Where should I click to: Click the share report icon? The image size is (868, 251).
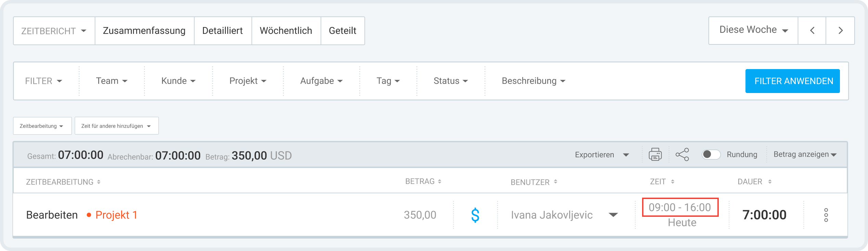(x=682, y=155)
